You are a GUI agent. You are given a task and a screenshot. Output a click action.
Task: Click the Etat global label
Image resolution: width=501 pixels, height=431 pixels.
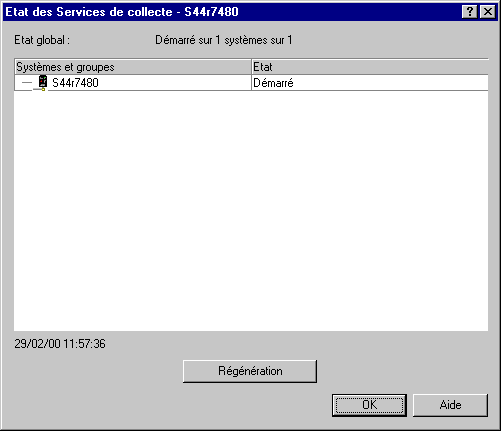[x=42, y=40]
